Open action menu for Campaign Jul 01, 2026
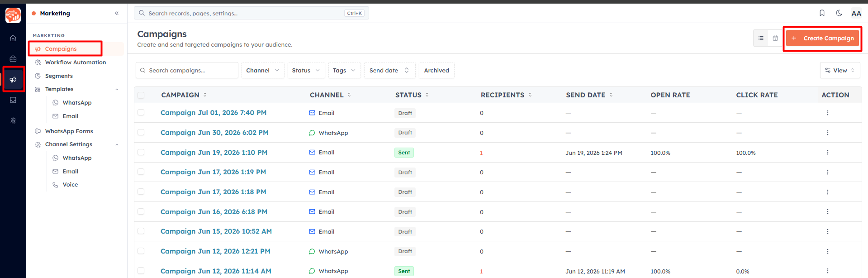The height and width of the screenshot is (278, 868). [x=828, y=113]
